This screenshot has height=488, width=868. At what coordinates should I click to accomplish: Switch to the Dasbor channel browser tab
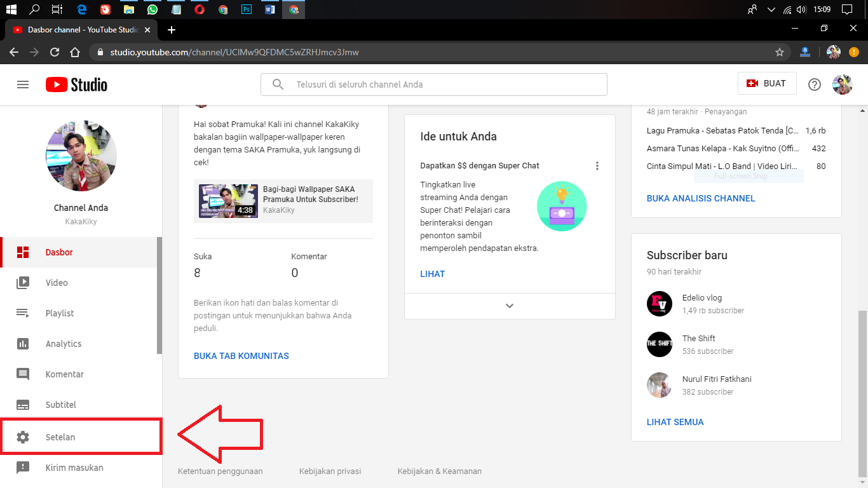pos(83,30)
